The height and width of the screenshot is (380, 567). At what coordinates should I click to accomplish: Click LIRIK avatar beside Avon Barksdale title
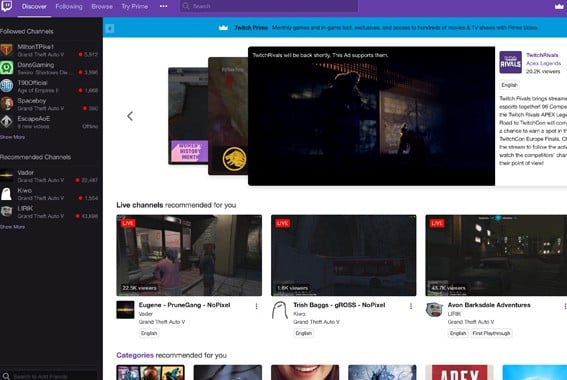click(434, 310)
